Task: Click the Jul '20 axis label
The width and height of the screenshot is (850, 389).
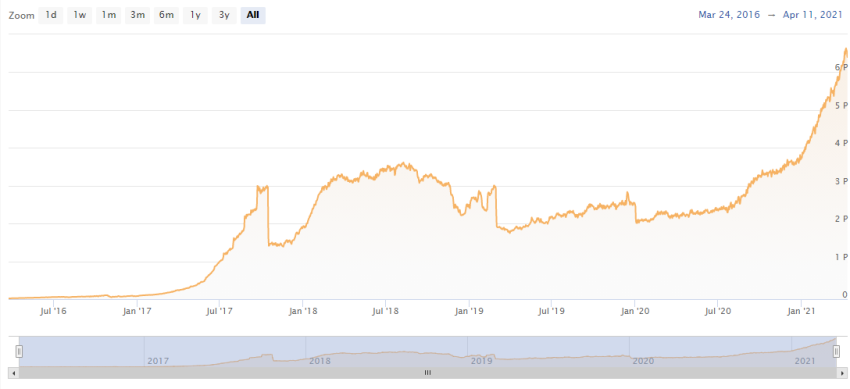Action: tap(718, 311)
